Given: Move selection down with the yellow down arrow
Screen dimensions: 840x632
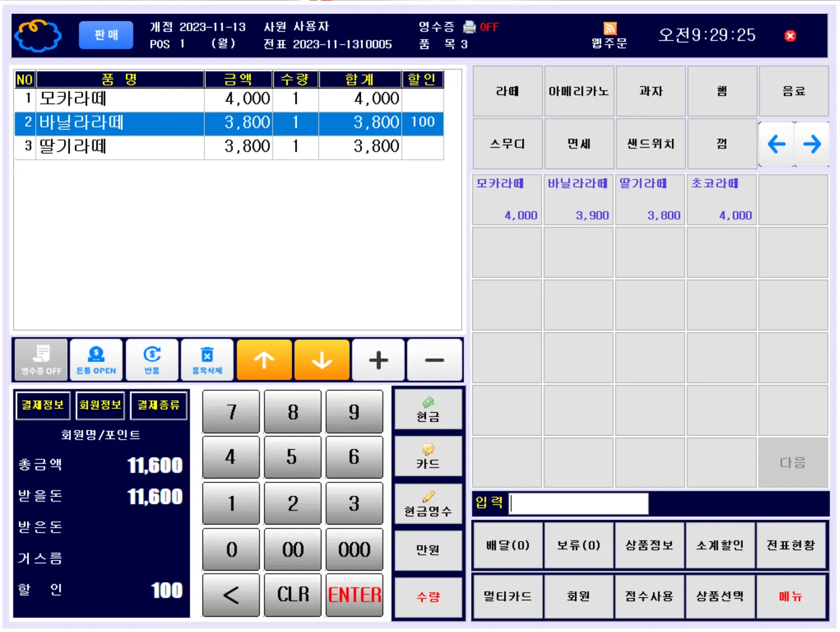Looking at the screenshot, I should tap(321, 359).
